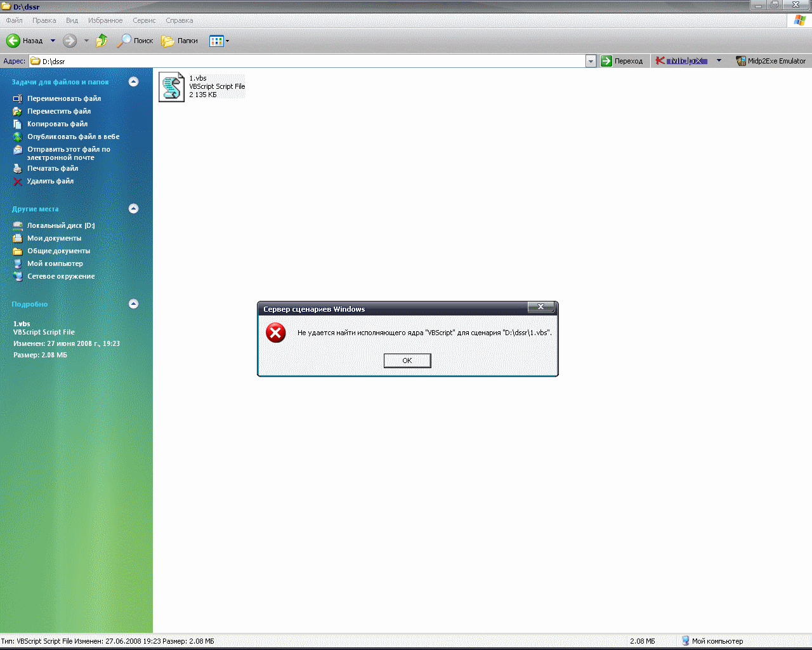Open Search (Поиск) from the toolbar

(x=136, y=41)
